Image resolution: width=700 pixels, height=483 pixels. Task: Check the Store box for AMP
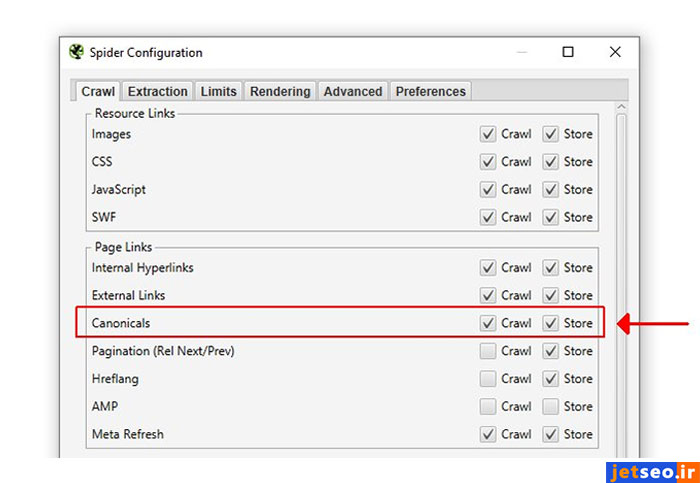point(551,407)
